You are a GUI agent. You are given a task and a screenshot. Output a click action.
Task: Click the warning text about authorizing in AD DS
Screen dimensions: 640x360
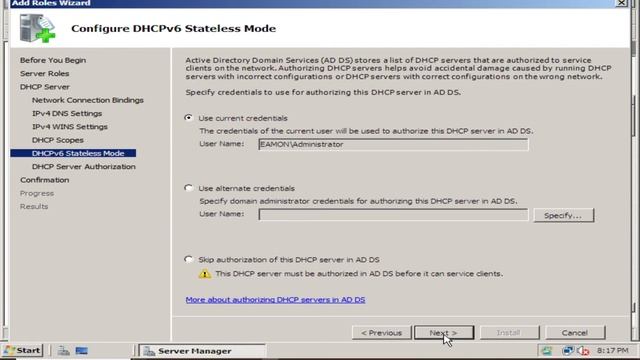(359, 274)
